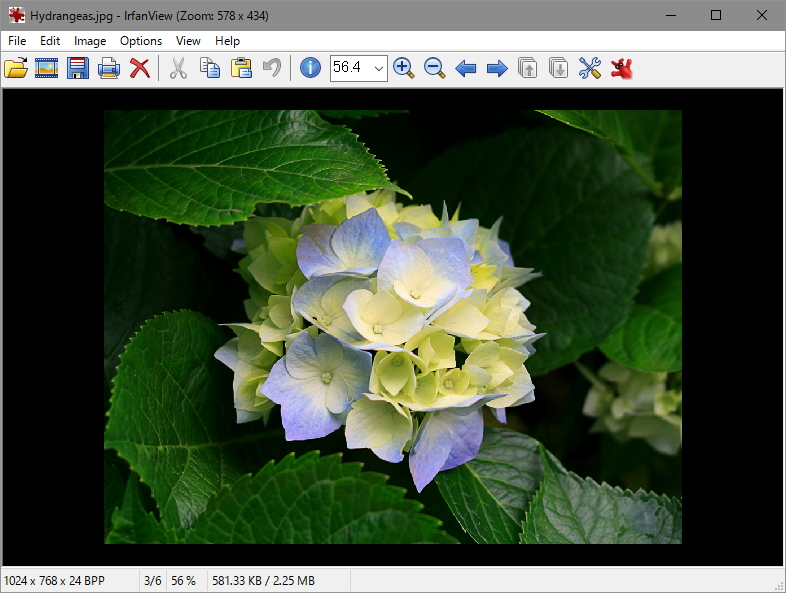Go to next image with right arrow
This screenshot has height=593, width=786.
[497, 68]
